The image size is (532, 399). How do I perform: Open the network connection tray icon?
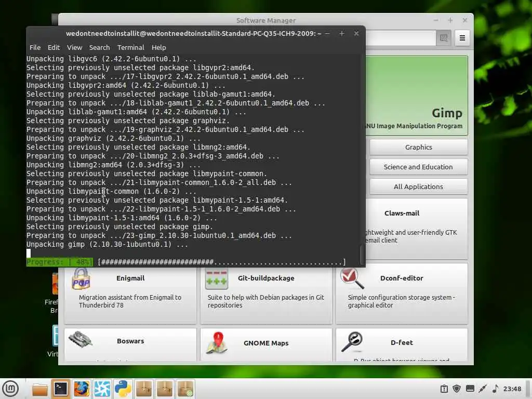pos(483,389)
